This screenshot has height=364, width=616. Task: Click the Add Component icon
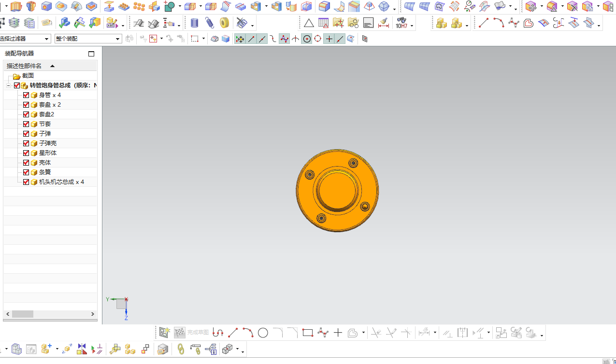pos(46,349)
